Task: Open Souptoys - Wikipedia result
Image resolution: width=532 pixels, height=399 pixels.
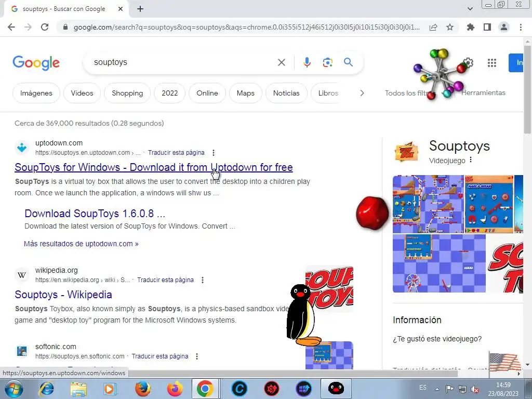Action: (x=63, y=295)
